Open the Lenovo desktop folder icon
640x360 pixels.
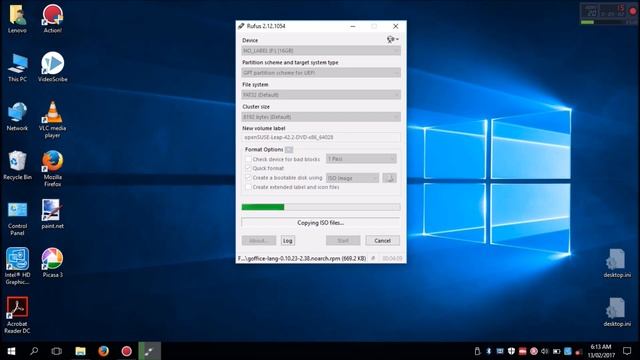(x=17, y=19)
